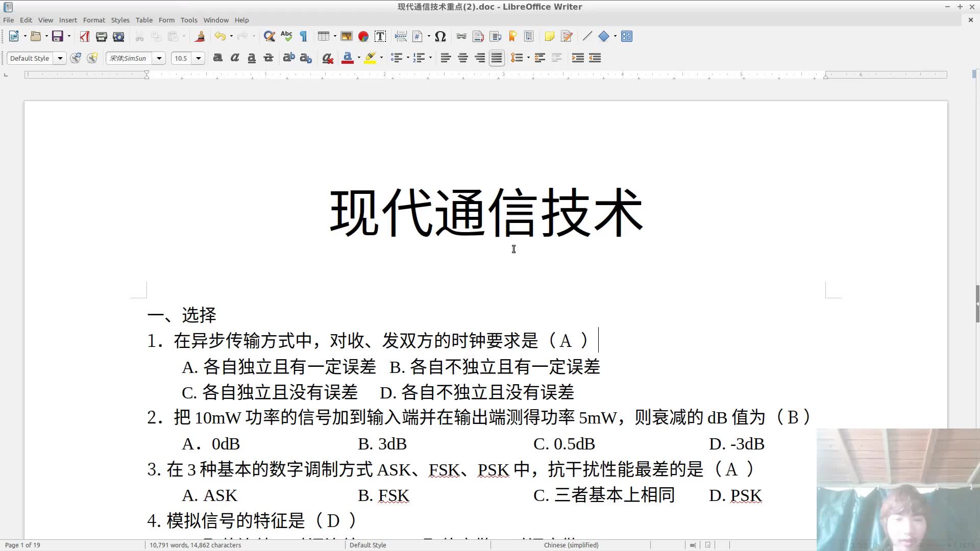980x551 pixels.
Task: Insert special character with Omega icon
Action: point(440,36)
